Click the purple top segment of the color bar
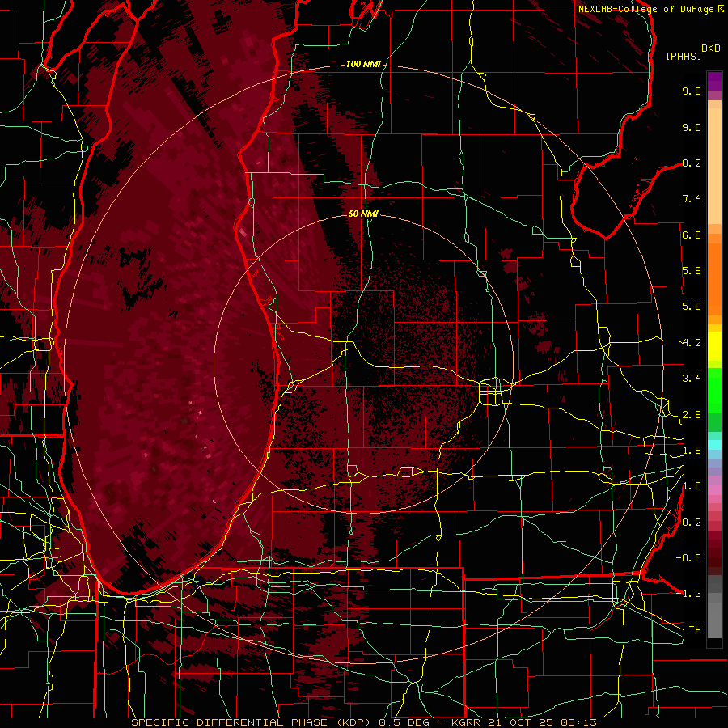 coord(714,81)
